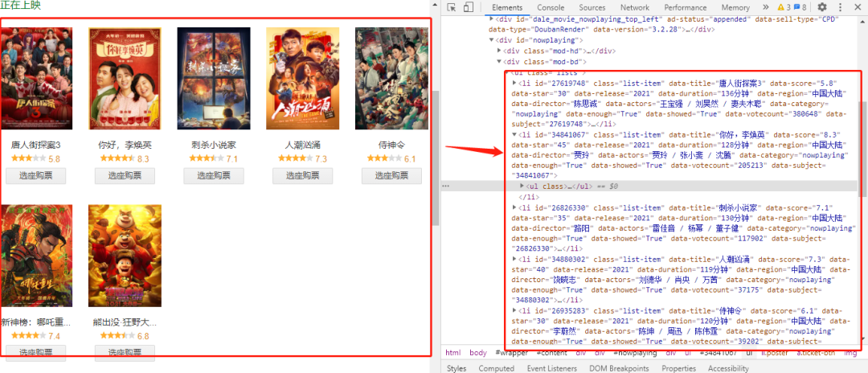Open the 唐人街探案3 movie poster
The height and width of the screenshot is (373, 868).
36,79
